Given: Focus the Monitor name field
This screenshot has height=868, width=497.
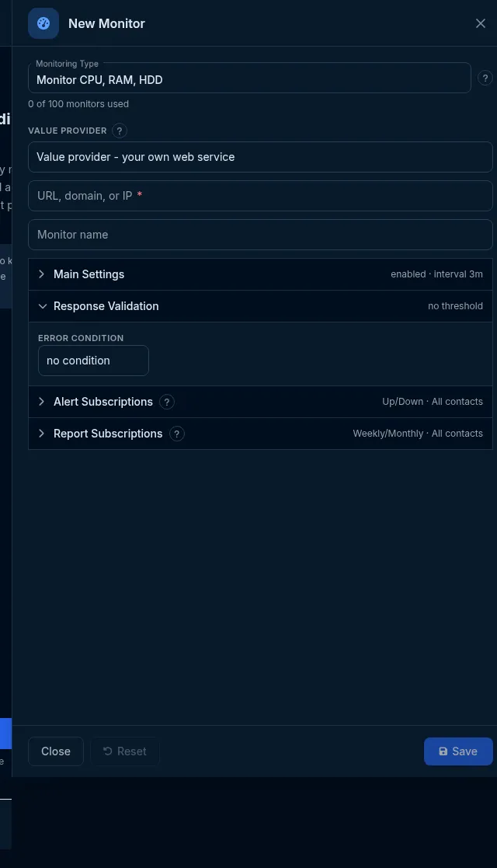Looking at the screenshot, I should (x=260, y=235).
